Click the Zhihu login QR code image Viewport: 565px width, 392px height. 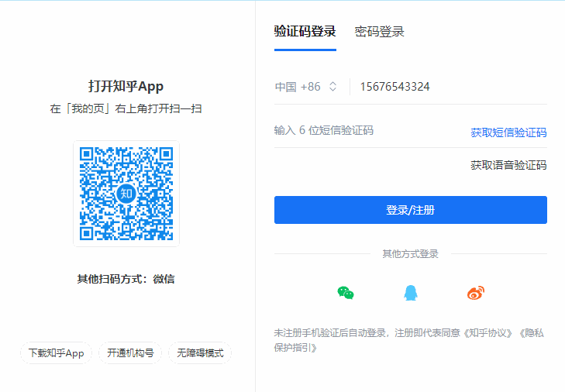pos(126,194)
